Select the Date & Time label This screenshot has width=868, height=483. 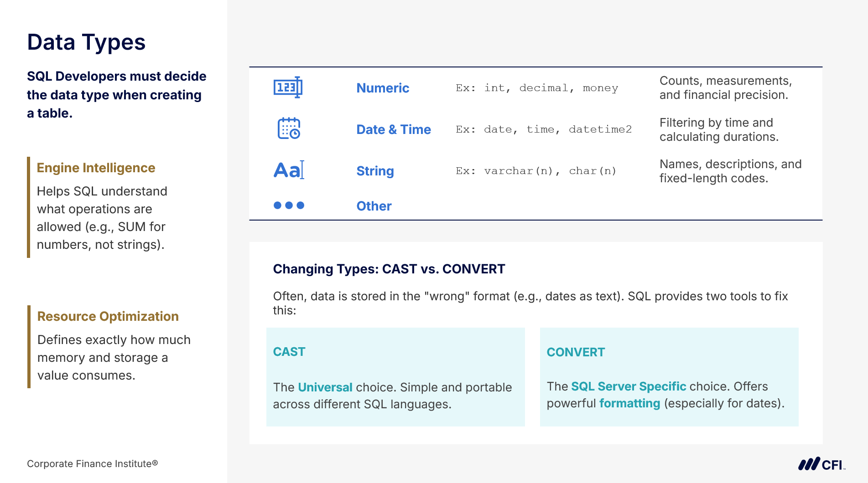click(394, 129)
